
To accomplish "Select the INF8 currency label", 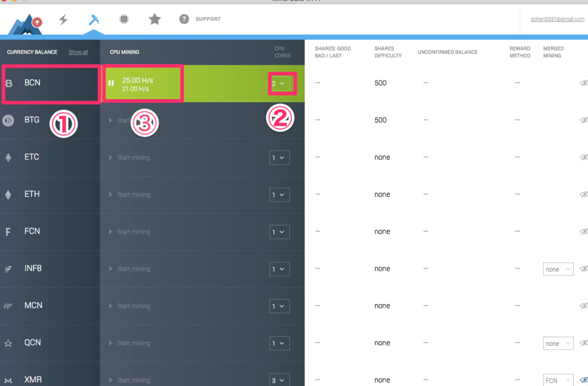I will [x=33, y=268].
